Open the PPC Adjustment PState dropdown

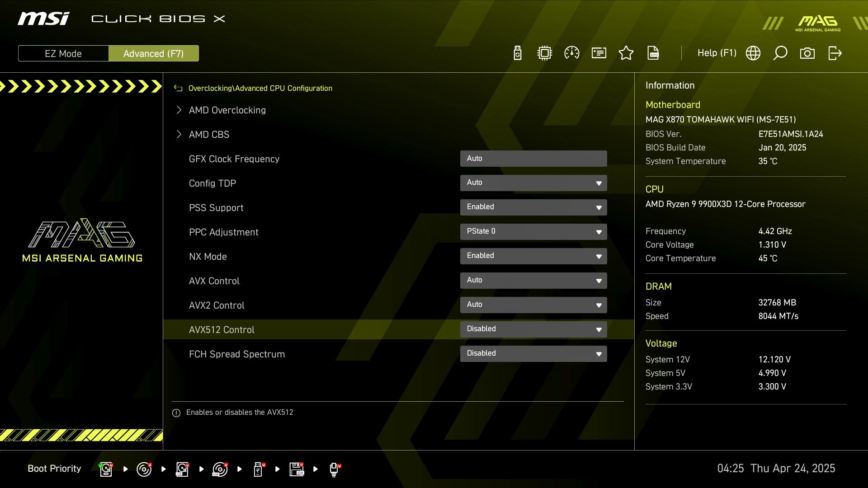[533, 232]
